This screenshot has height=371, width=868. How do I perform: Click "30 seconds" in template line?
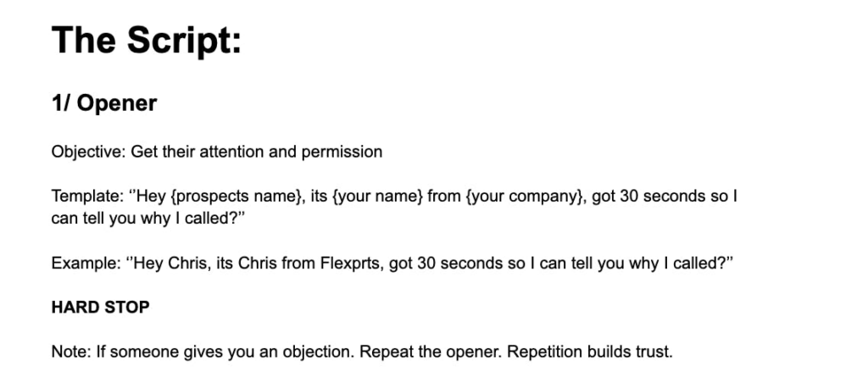point(661,197)
